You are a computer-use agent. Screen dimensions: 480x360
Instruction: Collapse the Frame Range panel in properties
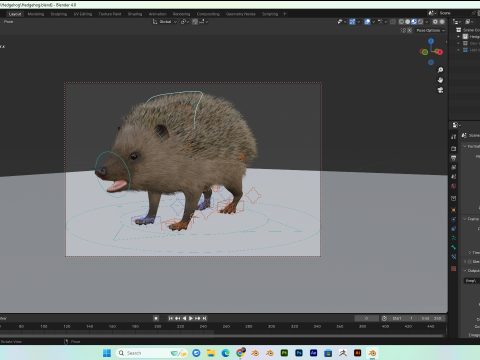[x=465, y=219]
